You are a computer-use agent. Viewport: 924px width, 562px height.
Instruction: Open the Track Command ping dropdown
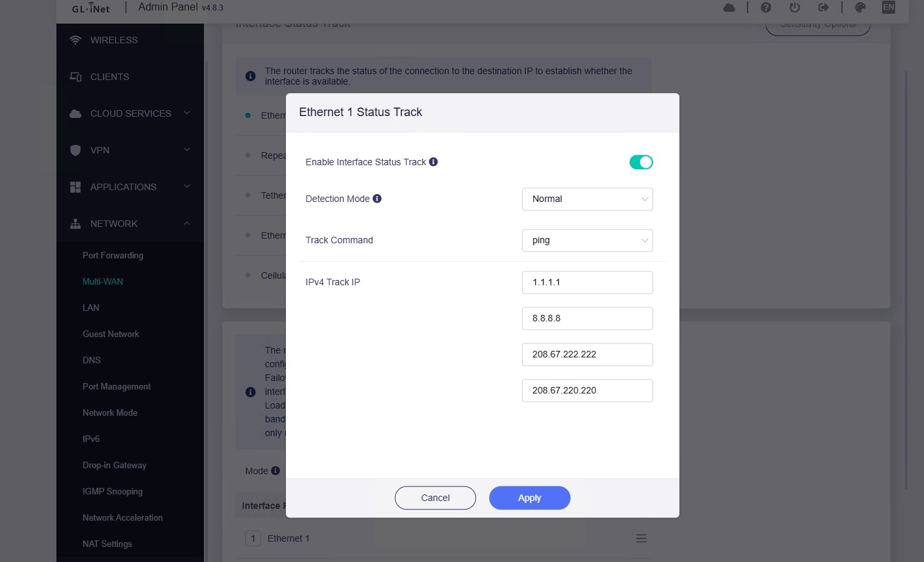pos(587,241)
